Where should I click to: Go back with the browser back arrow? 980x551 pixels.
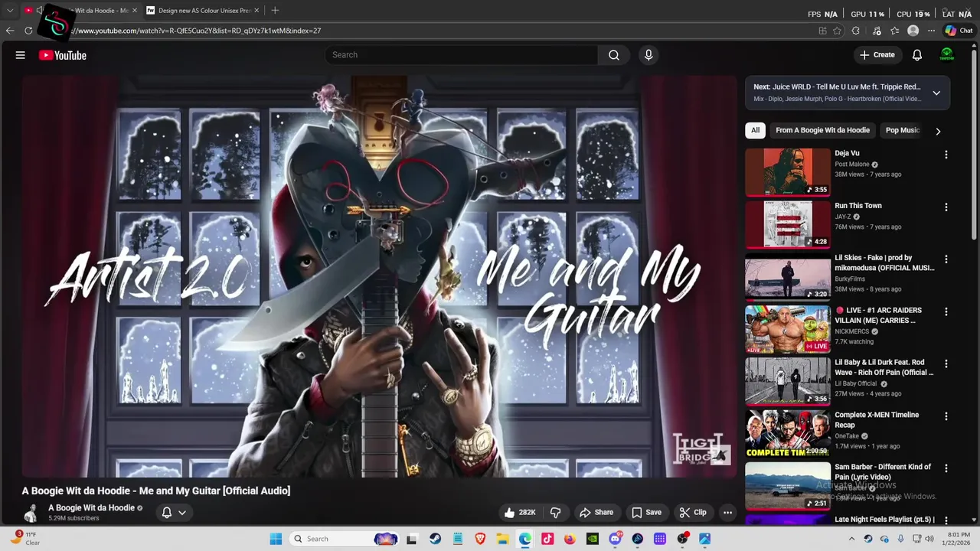pyautogui.click(x=10, y=31)
